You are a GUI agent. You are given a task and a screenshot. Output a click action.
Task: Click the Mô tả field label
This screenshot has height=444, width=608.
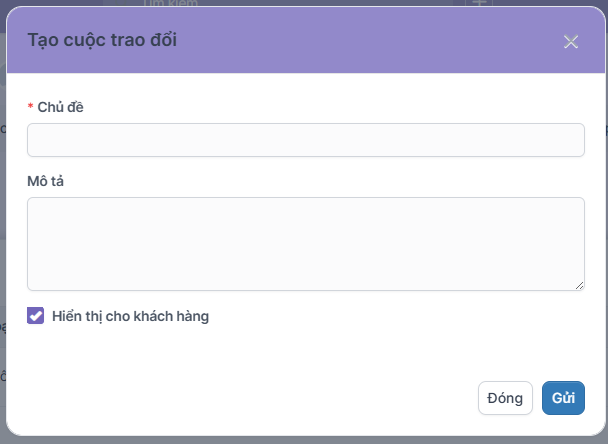pos(45,181)
